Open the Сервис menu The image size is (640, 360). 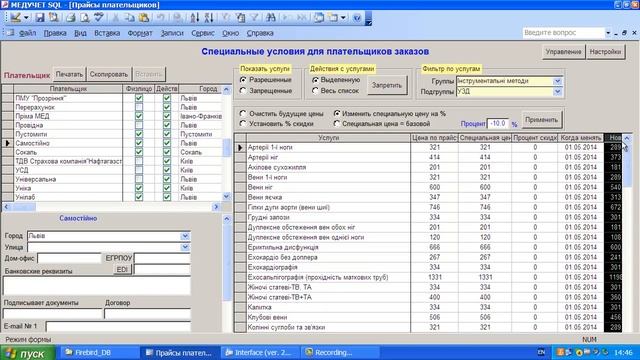[x=203, y=33]
